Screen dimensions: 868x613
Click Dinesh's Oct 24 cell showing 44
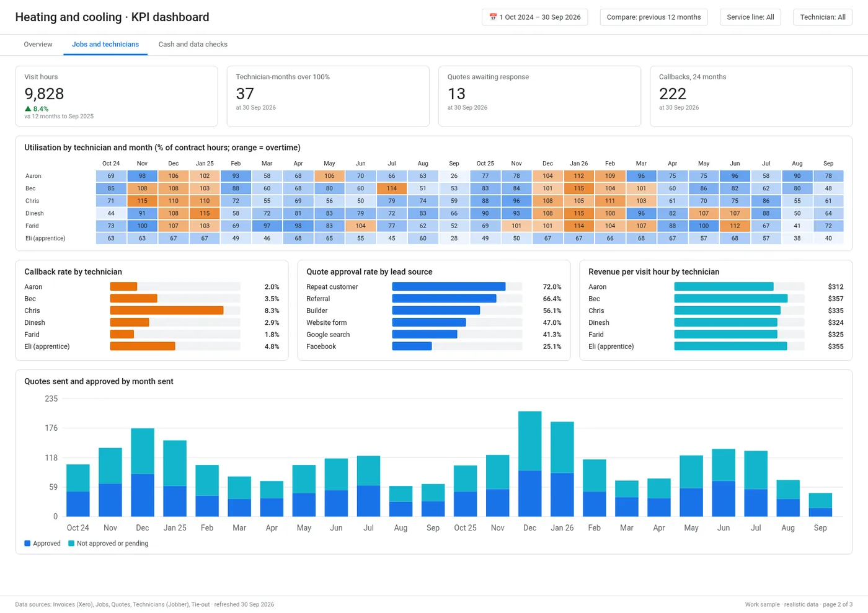click(111, 213)
